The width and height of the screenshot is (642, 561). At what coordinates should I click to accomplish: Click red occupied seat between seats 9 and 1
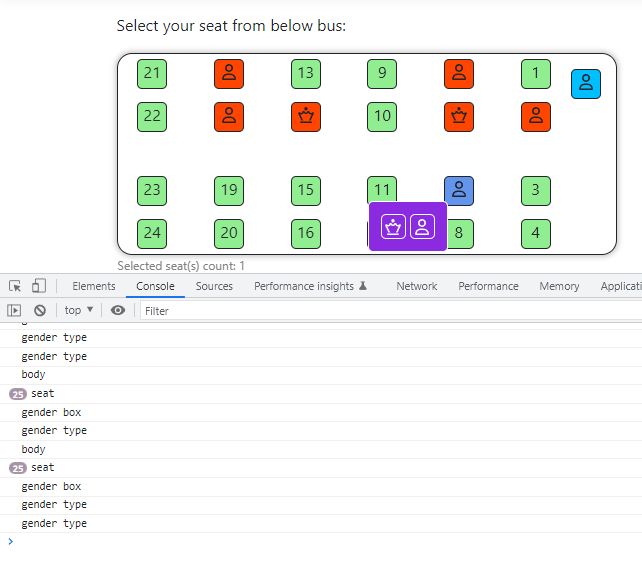(459, 74)
